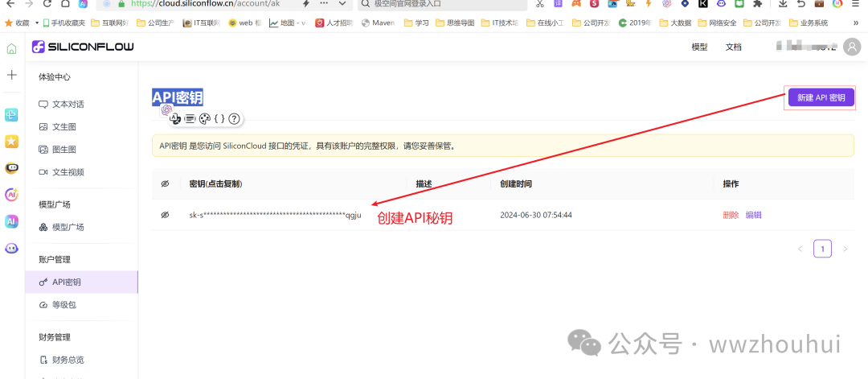
Task: Open the browser hamburger main menu
Action: pos(856,3)
